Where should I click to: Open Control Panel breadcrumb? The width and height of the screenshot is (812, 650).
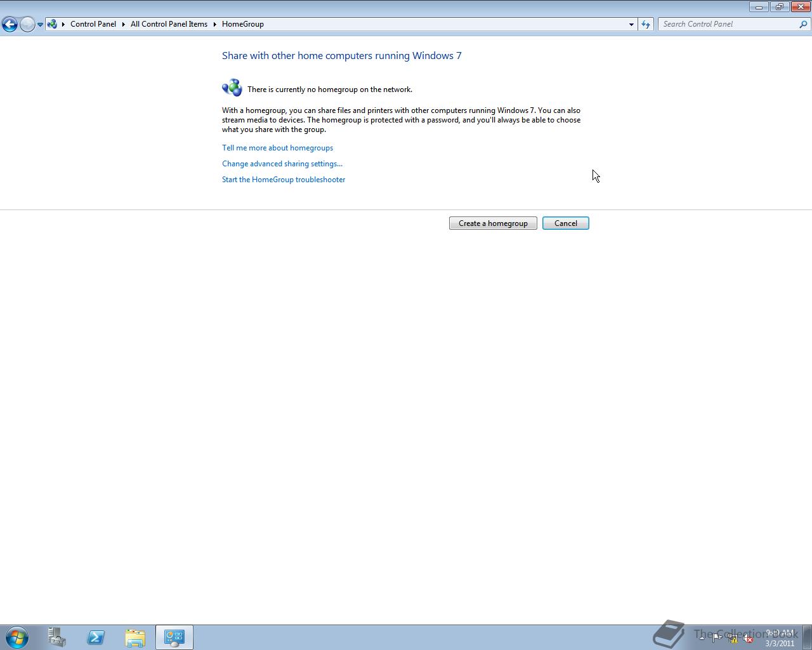point(93,24)
